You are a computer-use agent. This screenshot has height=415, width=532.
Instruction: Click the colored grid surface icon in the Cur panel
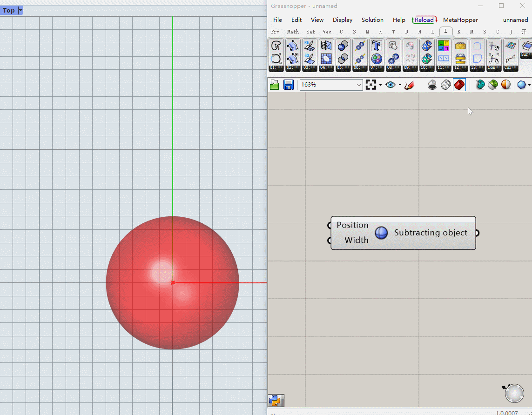tap(510, 46)
